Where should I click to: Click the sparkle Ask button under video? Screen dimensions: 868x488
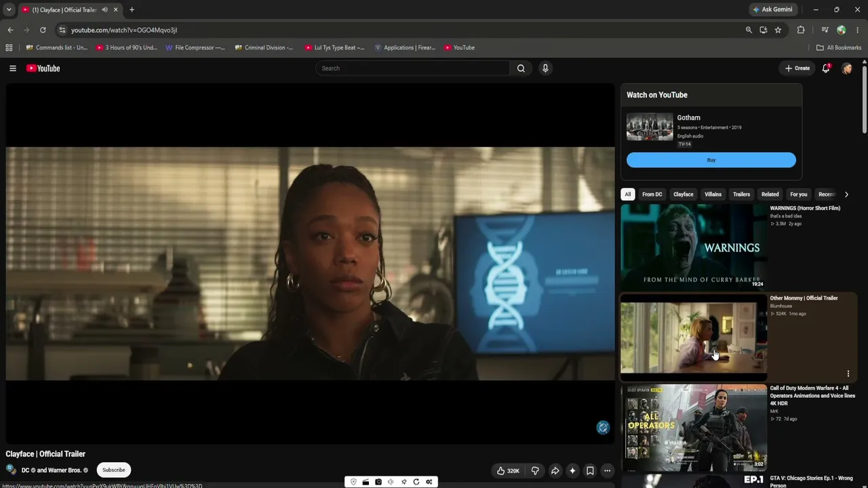pyautogui.click(x=572, y=471)
